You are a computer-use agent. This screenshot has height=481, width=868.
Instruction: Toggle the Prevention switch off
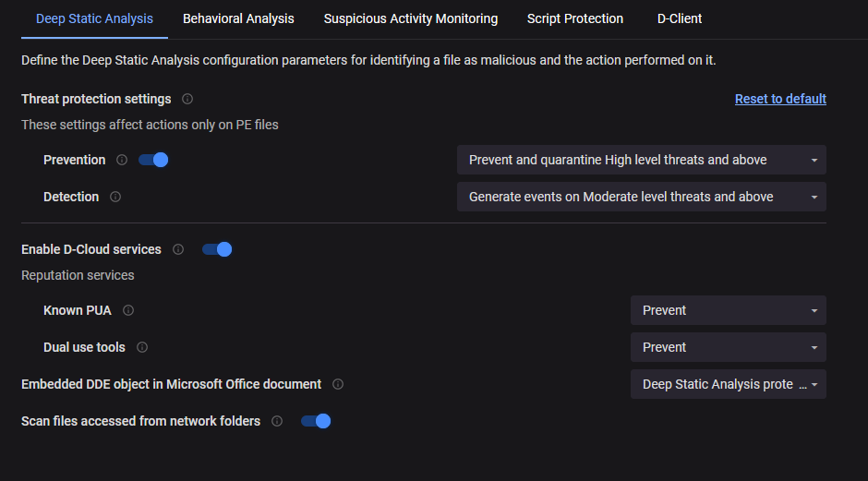coord(153,160)
